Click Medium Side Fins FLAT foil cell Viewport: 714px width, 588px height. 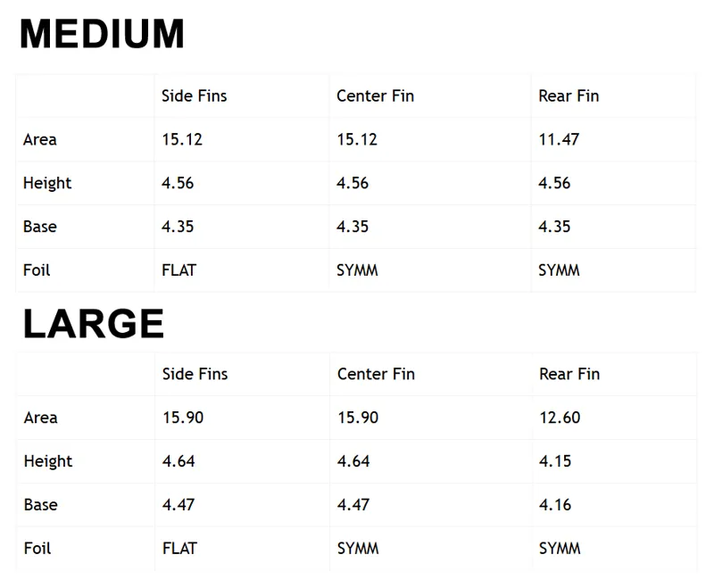click(x=179, y=270)
